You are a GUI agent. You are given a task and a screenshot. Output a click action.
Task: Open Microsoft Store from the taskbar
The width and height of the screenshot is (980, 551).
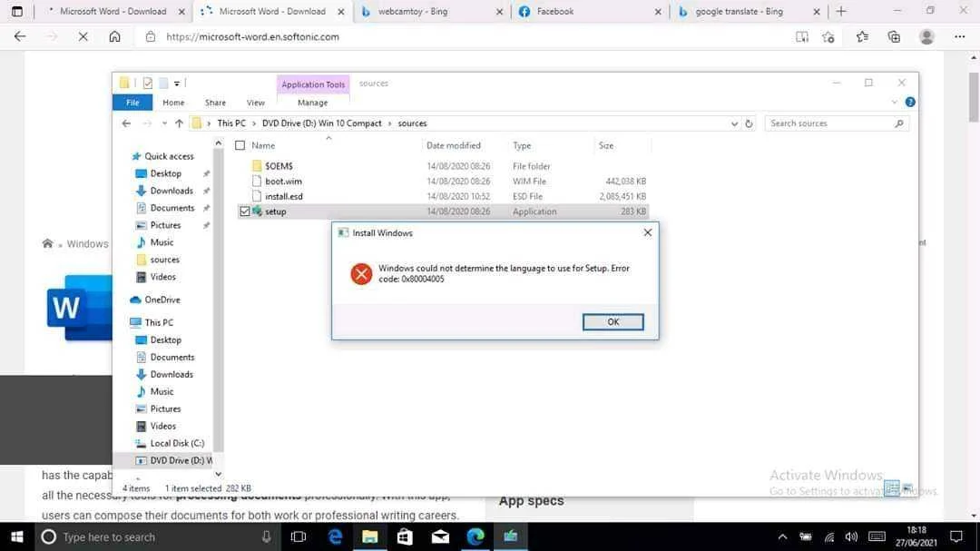pos(405,536)
